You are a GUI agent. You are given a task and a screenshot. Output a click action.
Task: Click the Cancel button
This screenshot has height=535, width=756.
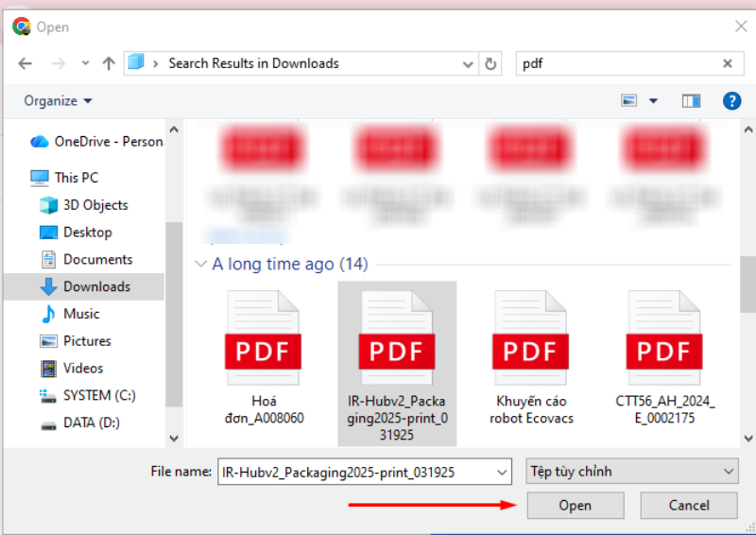pos(689,505)
